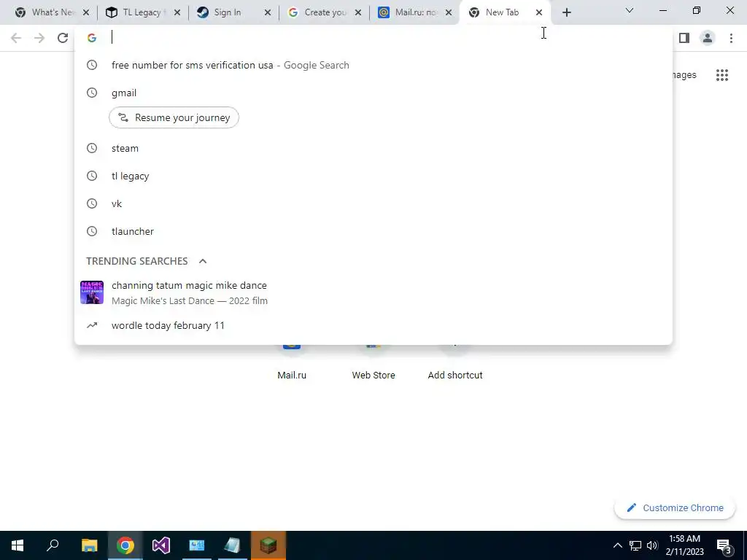Open File Explorer from the taskbar
747x560 pixels.
click(x=89, y=545)
